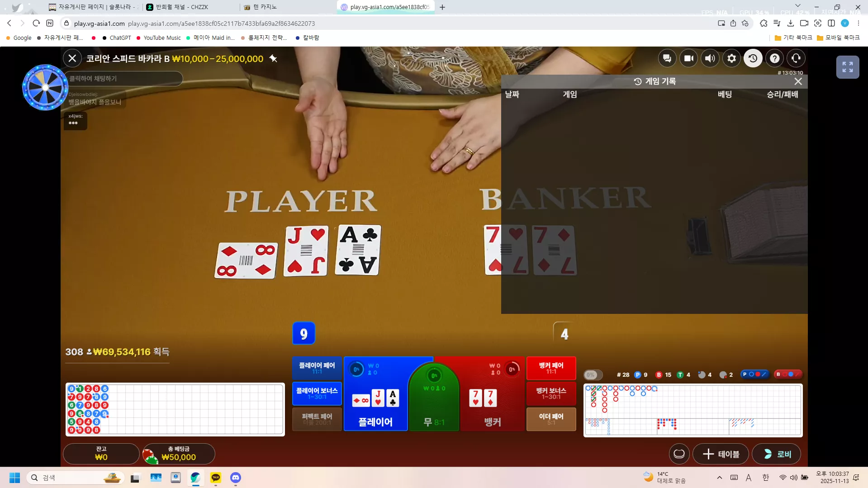Bet on 플레이어 페어 11:1
The width and height of the screenshot is (868, 488).
[317, 368]
